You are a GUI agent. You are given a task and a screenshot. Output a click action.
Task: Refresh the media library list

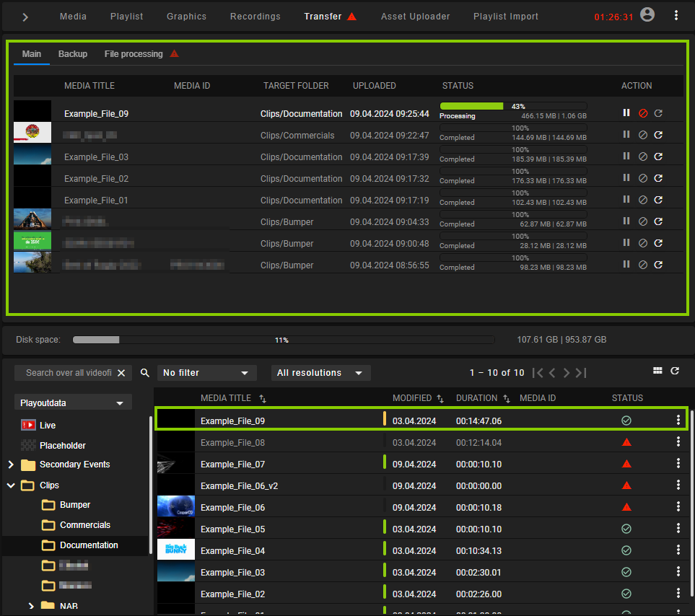pyautogui.click(x=675, y=370)
